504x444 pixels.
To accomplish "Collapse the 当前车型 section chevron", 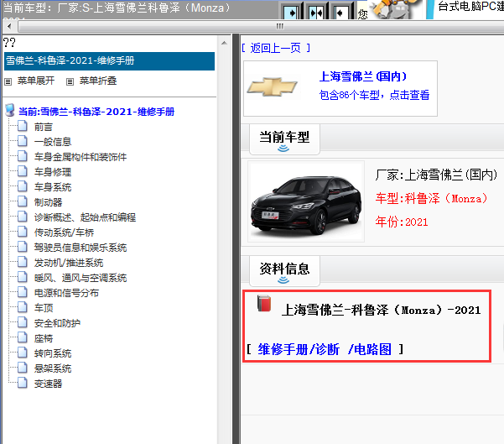I will [x=283, y=149].
